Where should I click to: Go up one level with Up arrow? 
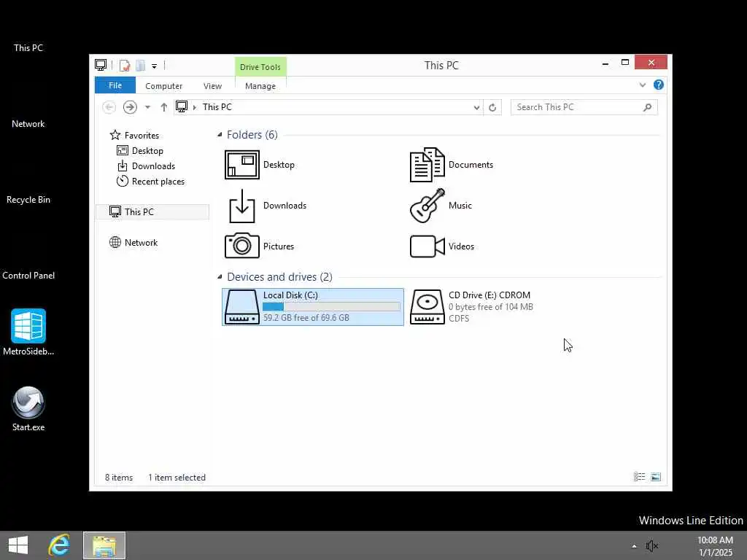[164, 107]
